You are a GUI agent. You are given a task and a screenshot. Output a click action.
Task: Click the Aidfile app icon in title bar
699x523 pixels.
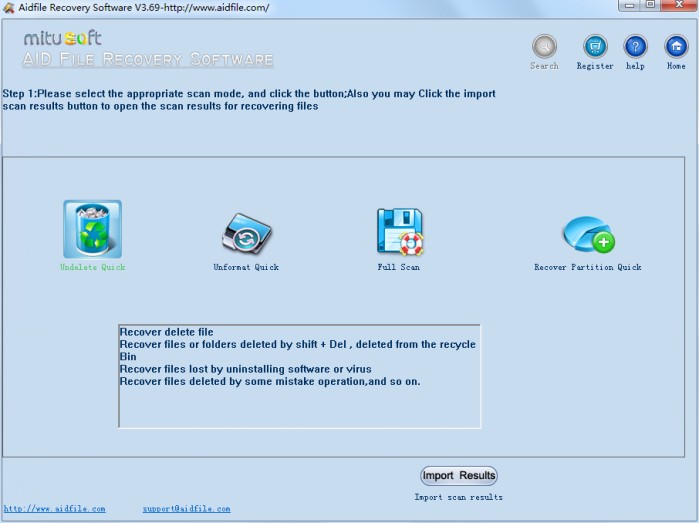point(9,7)
